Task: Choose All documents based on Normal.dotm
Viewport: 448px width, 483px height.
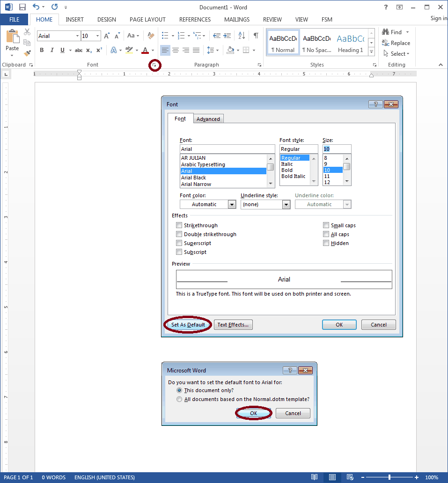Action: point(179,399)
